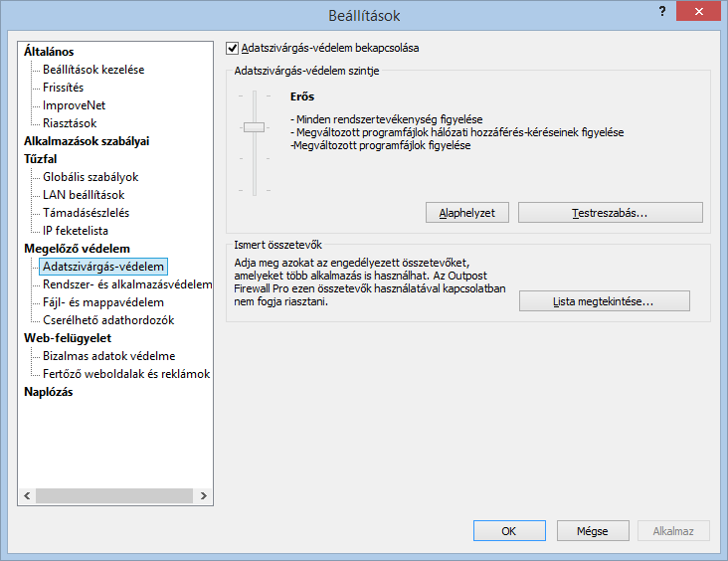728x561 pixels.
Task: Select Tűzfal in the tree
Action: click(41, 159)
